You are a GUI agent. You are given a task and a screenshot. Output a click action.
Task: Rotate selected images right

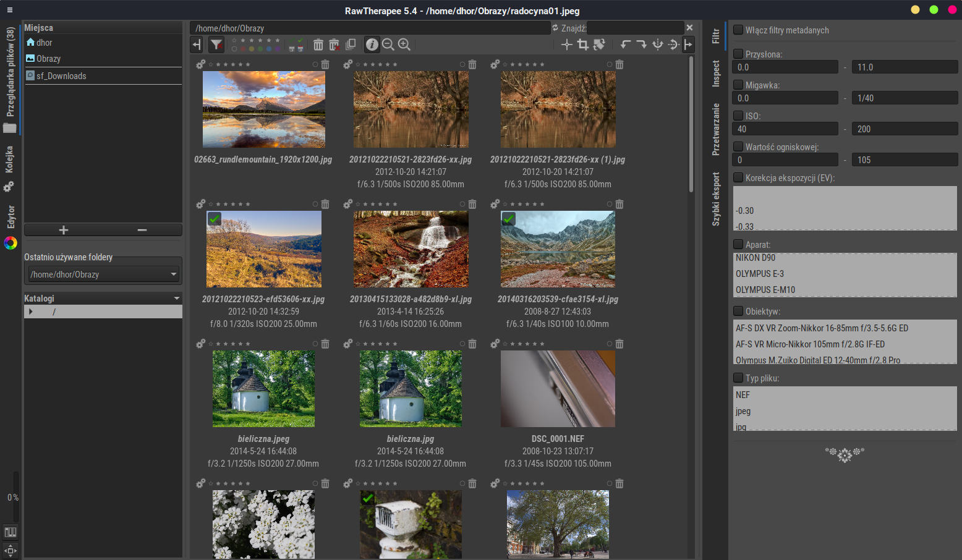coord(642,45)
